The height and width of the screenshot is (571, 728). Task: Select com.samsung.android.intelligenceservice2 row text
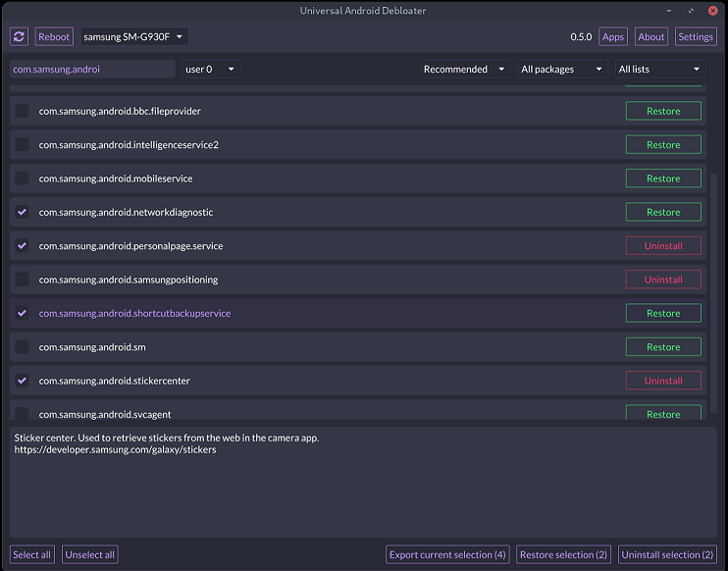(129, 145)
